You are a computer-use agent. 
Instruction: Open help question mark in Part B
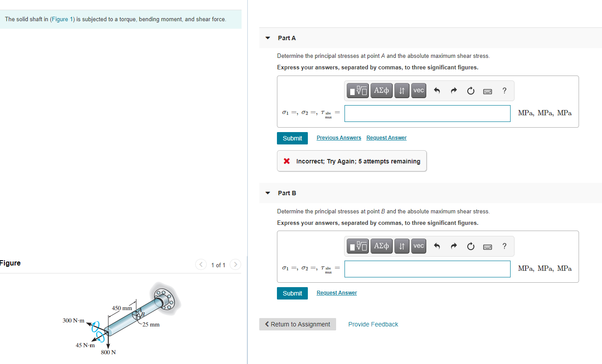pyautogui.click(x=504, y=246)
